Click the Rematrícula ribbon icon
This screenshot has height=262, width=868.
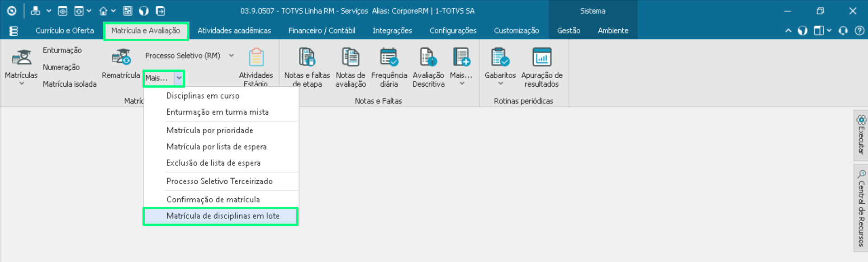coord(121,58)
